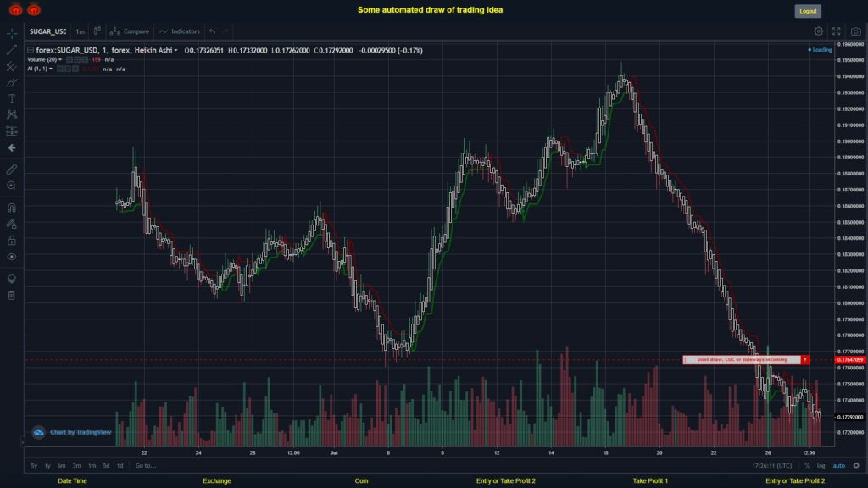Click the red button at alert label end
The height and width of the screenshot is (488, 868).
[x=805, y=359]
